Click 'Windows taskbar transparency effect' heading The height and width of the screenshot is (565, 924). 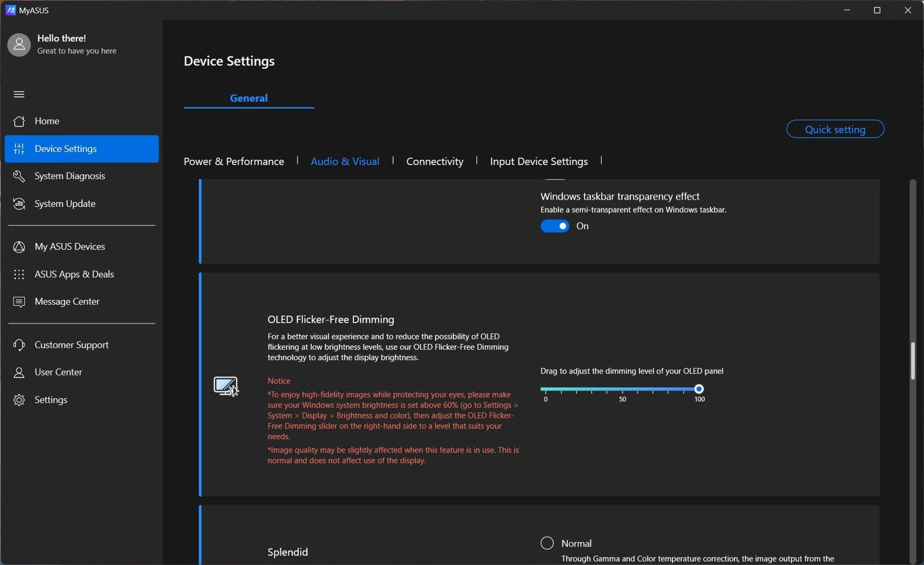tap(620, 197)
